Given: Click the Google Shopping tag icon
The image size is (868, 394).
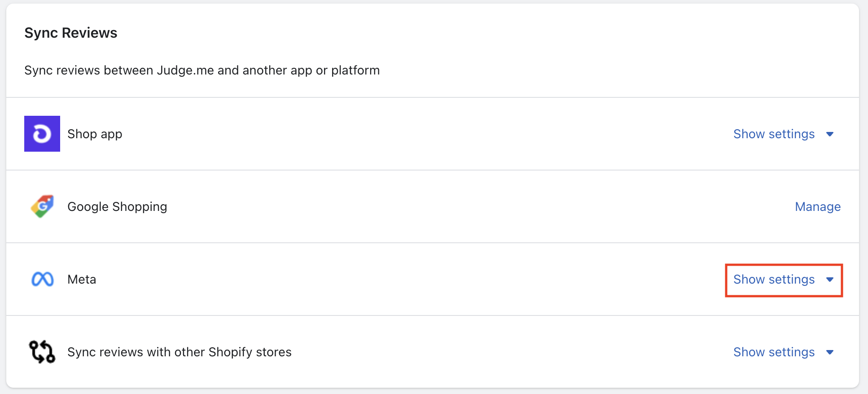Looking at the screenshot, I should pyautogui.click(x=42, y=206).
